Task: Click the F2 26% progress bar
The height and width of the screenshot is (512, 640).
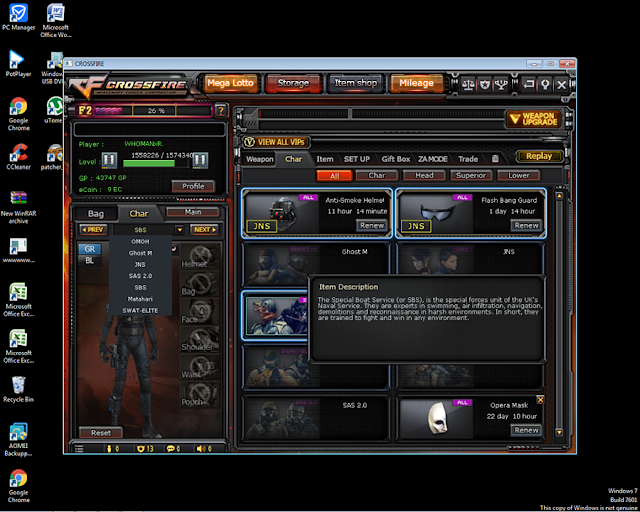Action: tap(153, 110)
